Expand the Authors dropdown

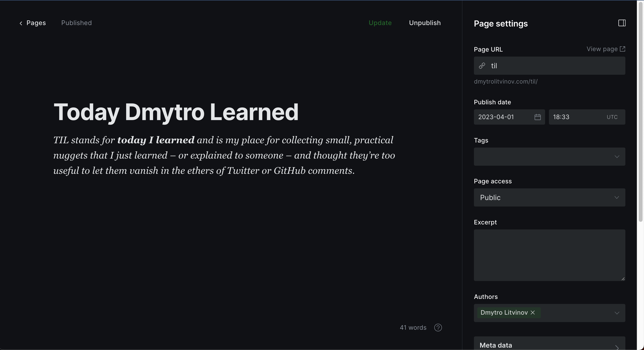[617, 313]
